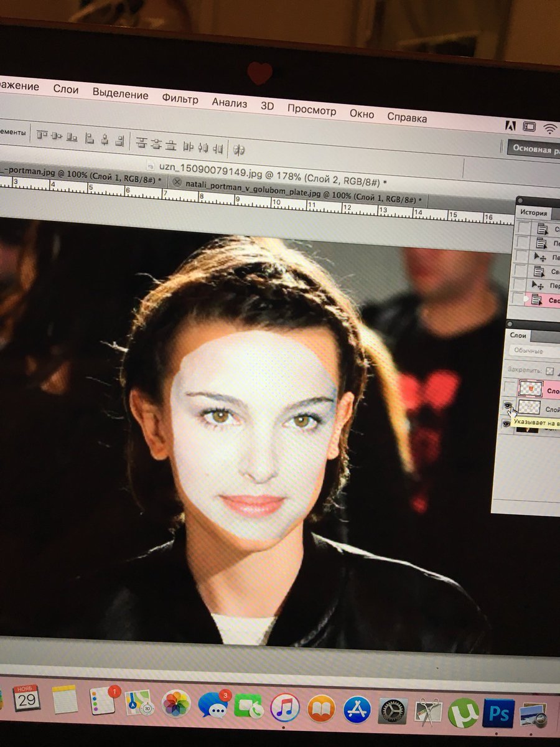Image resolution: width=560 pixels, height=747 pixels.
Task: Open the Окно menu
Action: click(x=362, y=114)
